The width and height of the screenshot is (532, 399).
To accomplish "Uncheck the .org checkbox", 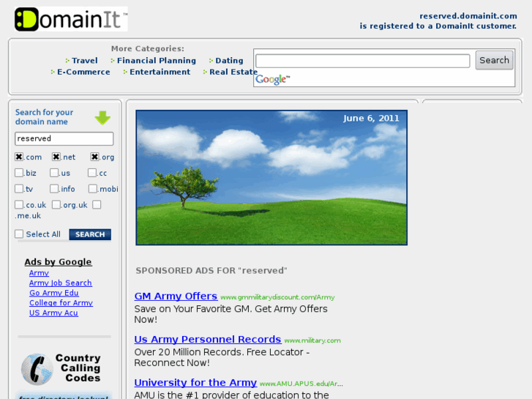I will tap(94, 157).
